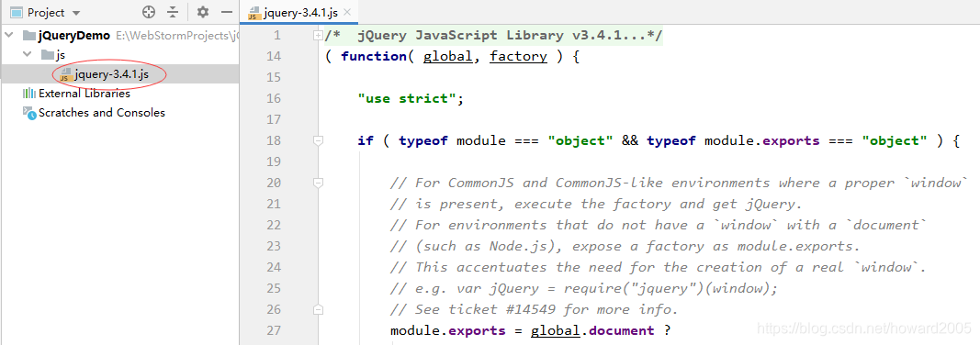Click the jquery-3.4.1.js file icon in tree
Screen dimensions: 980x345
(65, 75)
